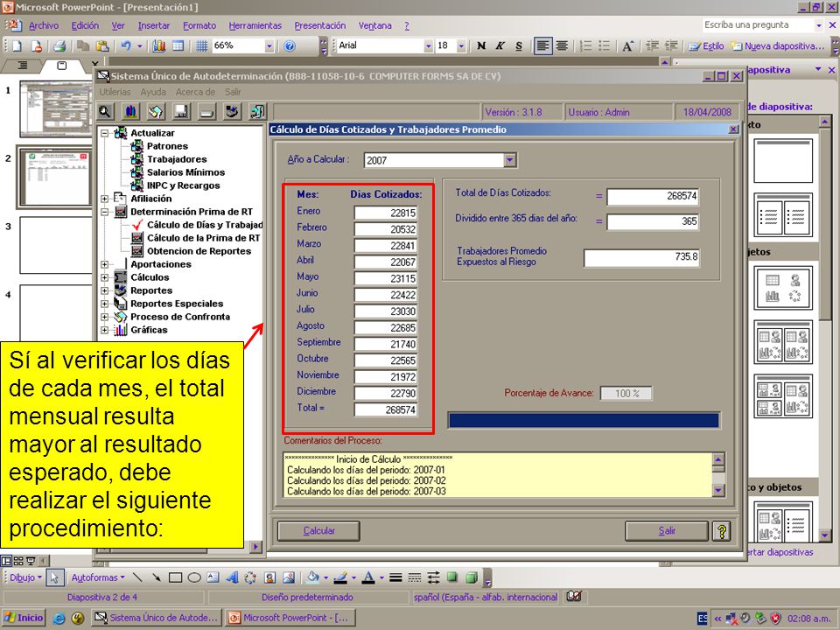
Task: Toggle Align Left text alignment
Action: (x=542, y=46)
